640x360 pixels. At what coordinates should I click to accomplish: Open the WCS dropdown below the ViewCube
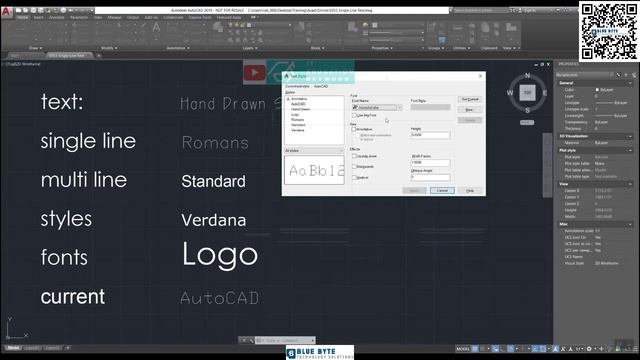click(527, 122)
